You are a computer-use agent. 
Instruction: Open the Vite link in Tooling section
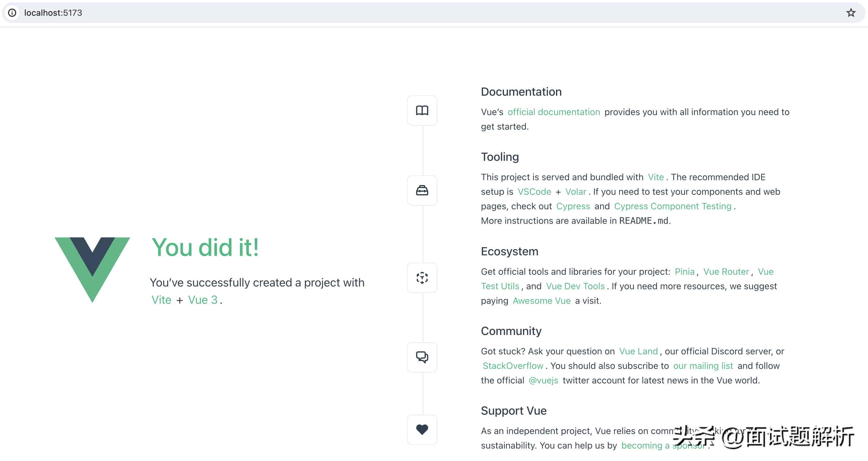coord(656,177)
